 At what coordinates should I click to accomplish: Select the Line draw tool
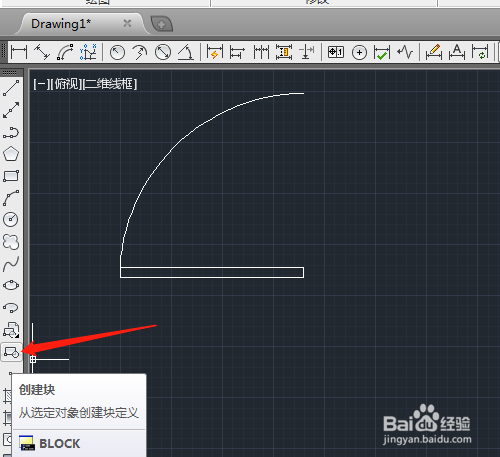click(x=11, y=88)
